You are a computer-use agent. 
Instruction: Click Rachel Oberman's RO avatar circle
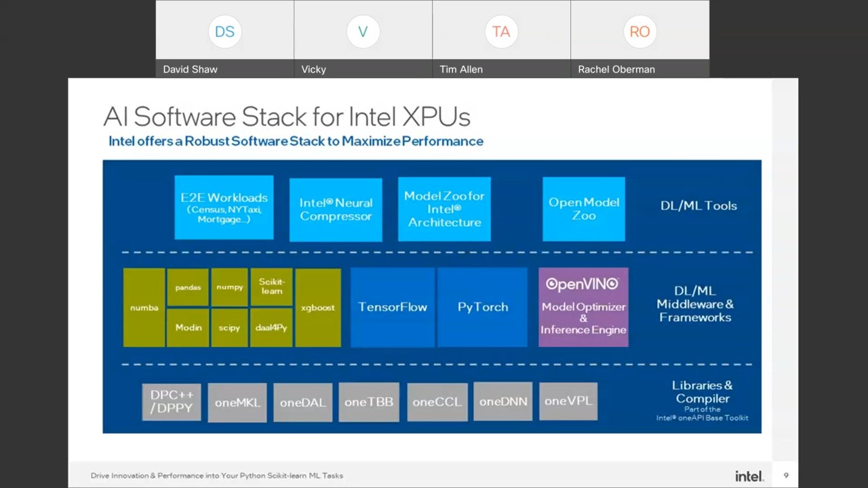pyautogui.click(x=639, y=32)
